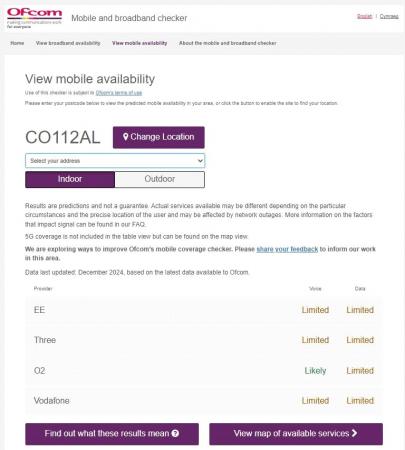This screenshot has height=450, width=405.
Task: Click View map of available services
Action: point(296,434)
